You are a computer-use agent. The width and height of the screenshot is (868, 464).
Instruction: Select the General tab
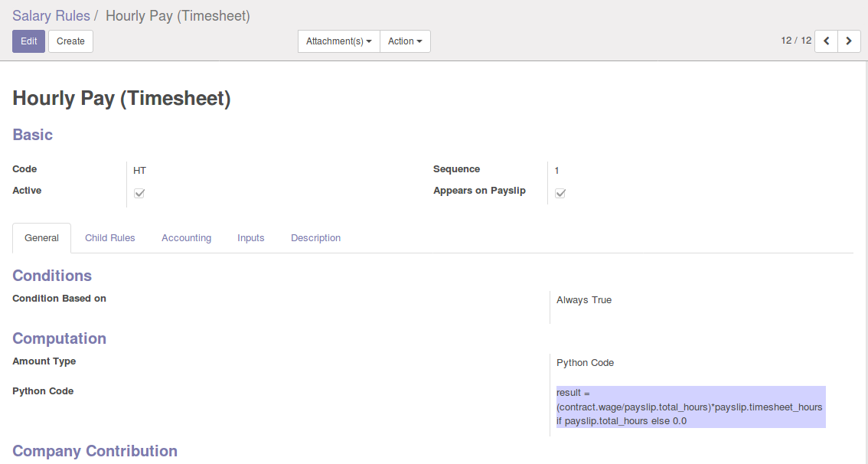pyautogui.click(x=41, y=238)
